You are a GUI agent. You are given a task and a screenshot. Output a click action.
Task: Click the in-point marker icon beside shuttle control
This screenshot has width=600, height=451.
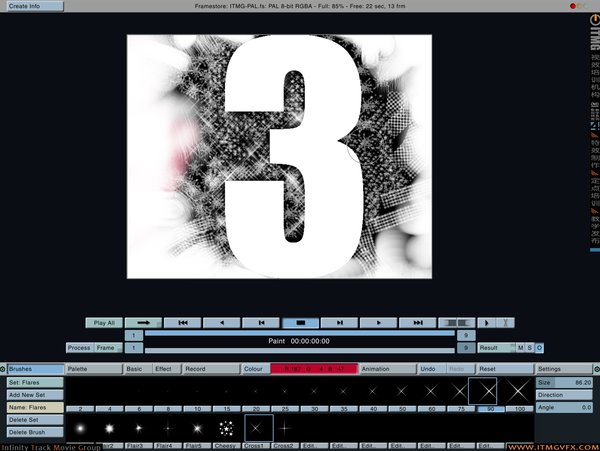(x=487, y=323)
